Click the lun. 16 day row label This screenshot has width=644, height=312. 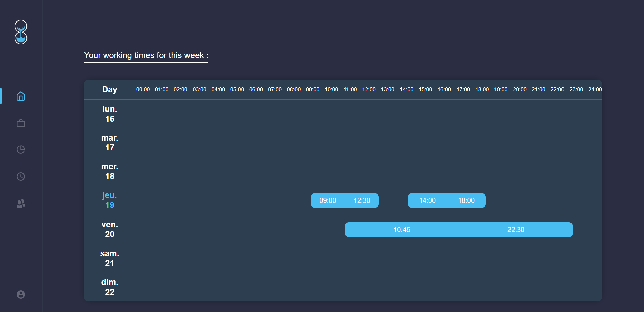point(110,114)
